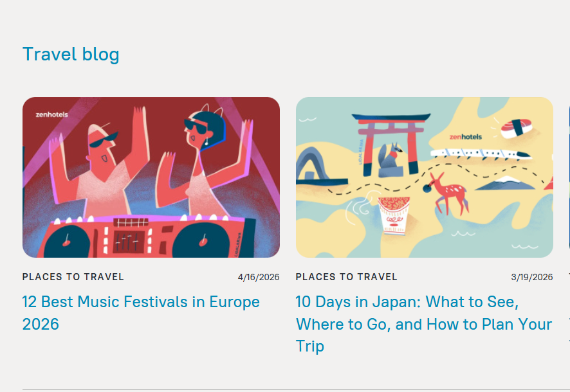This screenshot has height=392, width=570.
Task: Click the zenhotels logo on the Japan image
Action: (x=465, y=137)
